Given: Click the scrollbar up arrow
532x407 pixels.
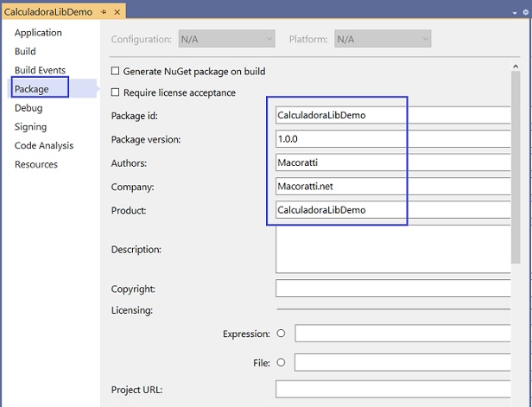Looking at the screenshot, I should pyautogui.click(x=516, y=67).
